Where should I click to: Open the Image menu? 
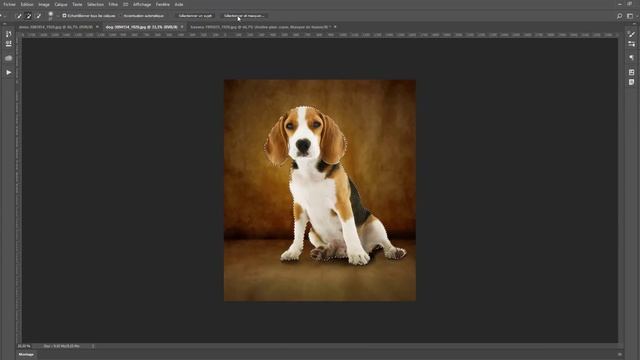(x=44, y=4)
